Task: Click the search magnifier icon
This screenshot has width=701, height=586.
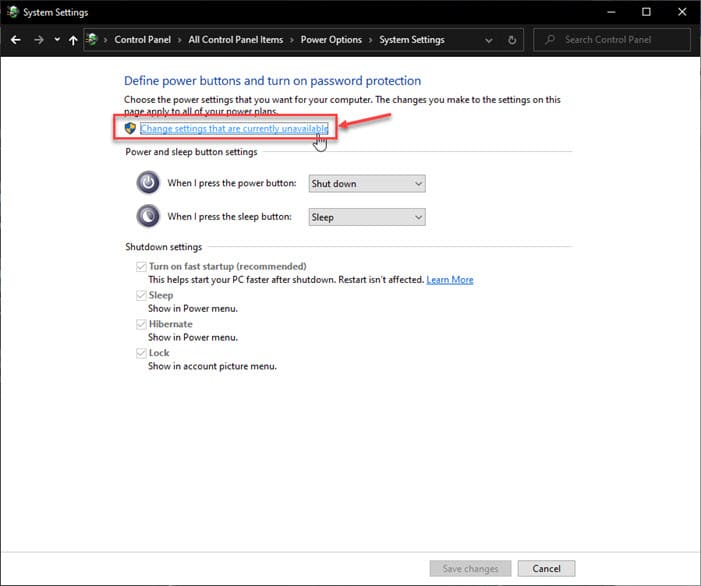Action: [550, 40]
